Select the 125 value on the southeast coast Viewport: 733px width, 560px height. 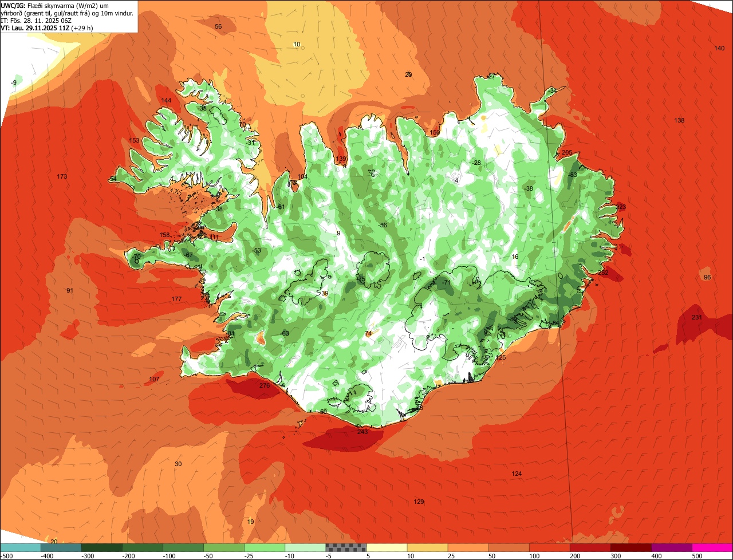[x=501, y=358]
